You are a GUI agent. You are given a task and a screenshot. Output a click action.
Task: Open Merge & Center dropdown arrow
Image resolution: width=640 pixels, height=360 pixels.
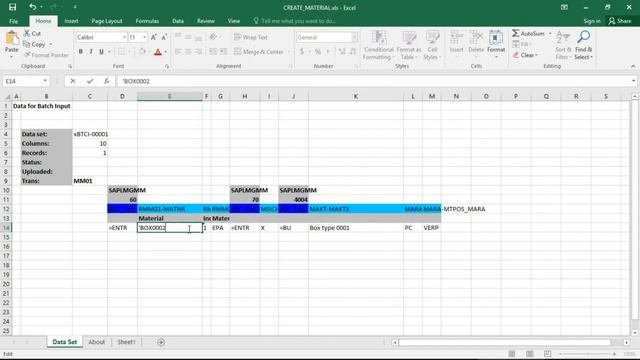click(289, 52)
